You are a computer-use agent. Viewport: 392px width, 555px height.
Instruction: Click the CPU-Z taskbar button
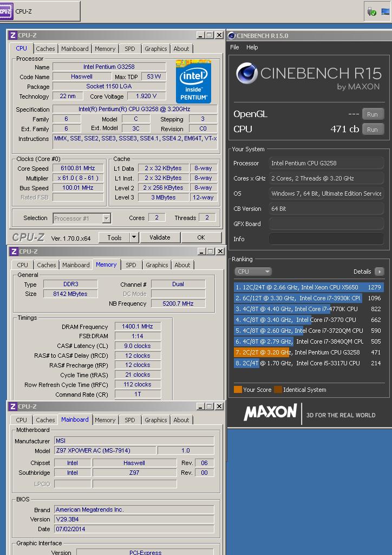(x=40, y=11)
